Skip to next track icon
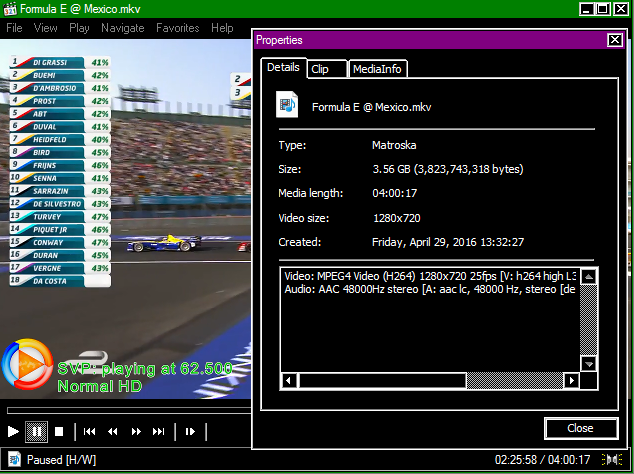634x474 pixels. tap(158, 431)
